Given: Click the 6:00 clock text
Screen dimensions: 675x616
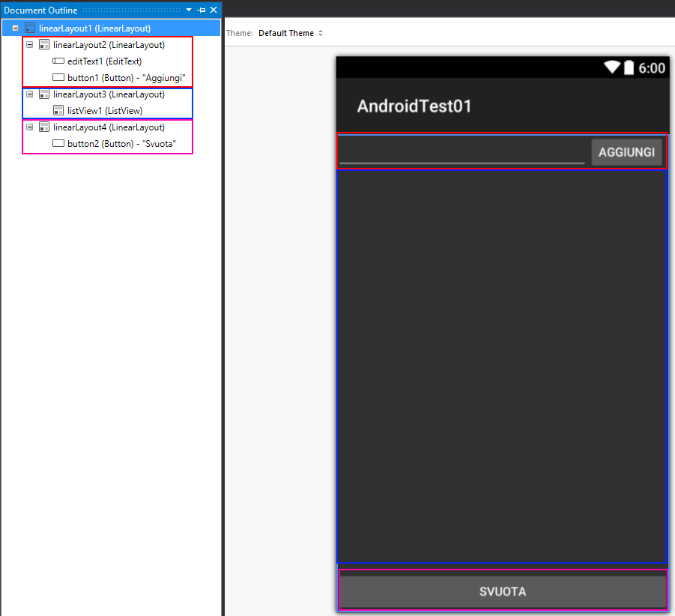Looking at the screenshot, I should point(652,68).
